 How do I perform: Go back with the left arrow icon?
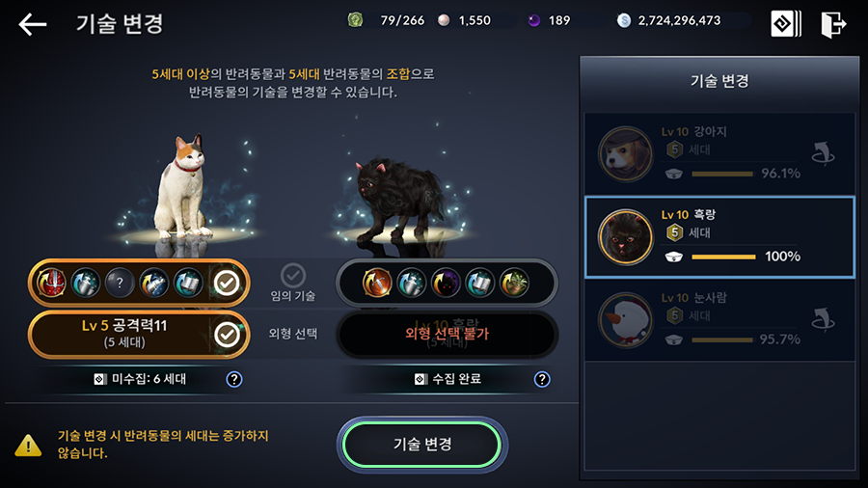(x=32, y=24)
